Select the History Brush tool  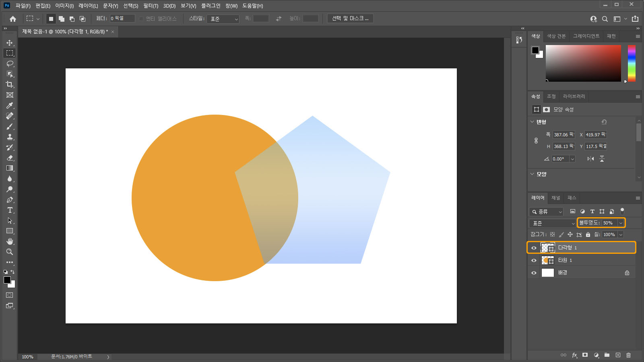(x=10, y=147)
